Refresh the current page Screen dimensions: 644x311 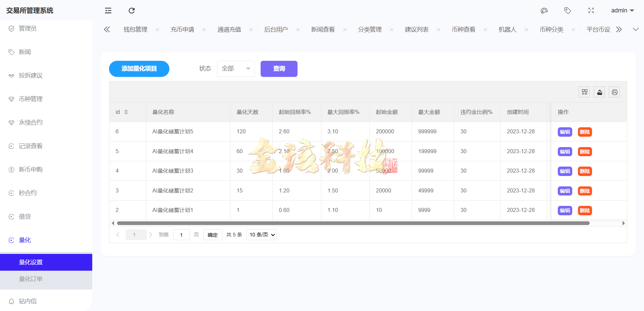click(131, 10)
